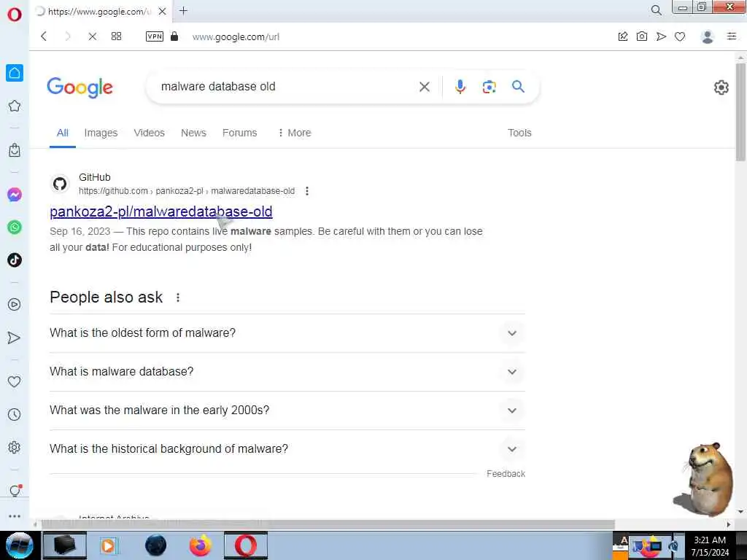Open Windows Start button
Screen dimensions: 747x560
[20, 545]
